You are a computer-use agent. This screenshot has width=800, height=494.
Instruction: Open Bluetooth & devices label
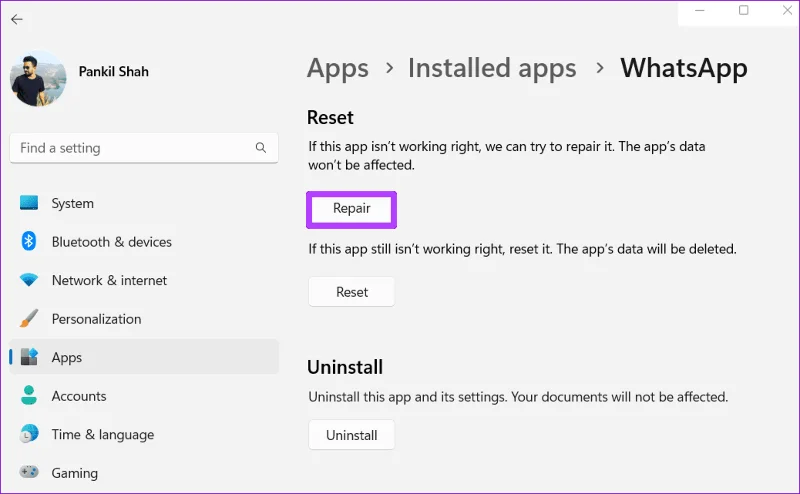pyautogui.click(x=112, y=242)
